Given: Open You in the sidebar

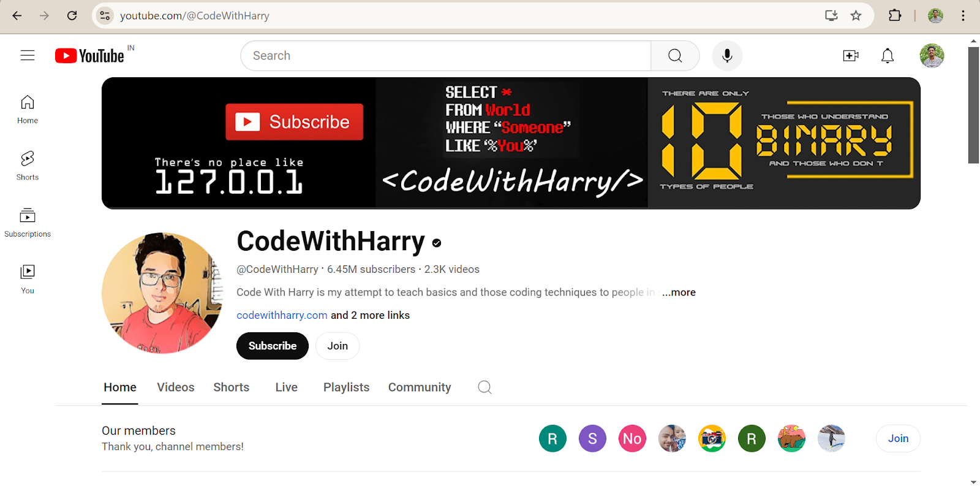Looking at the screenshot, I should click(x=28, y=280).
